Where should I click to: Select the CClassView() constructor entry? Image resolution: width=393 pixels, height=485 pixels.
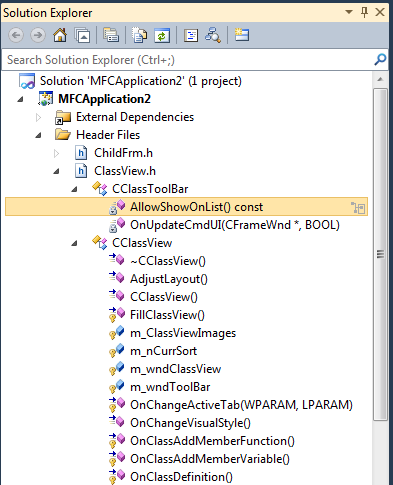(164, 297)
